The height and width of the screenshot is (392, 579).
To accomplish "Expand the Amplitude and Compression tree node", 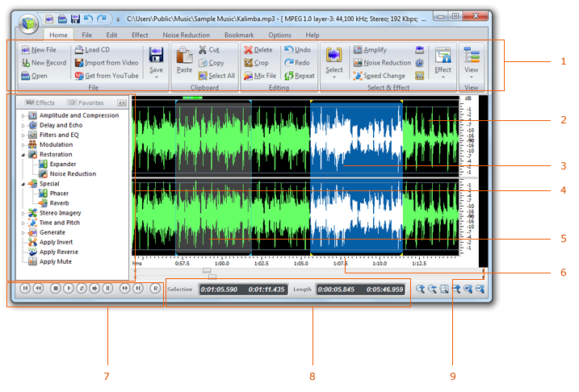I will (x=23, y=116).
